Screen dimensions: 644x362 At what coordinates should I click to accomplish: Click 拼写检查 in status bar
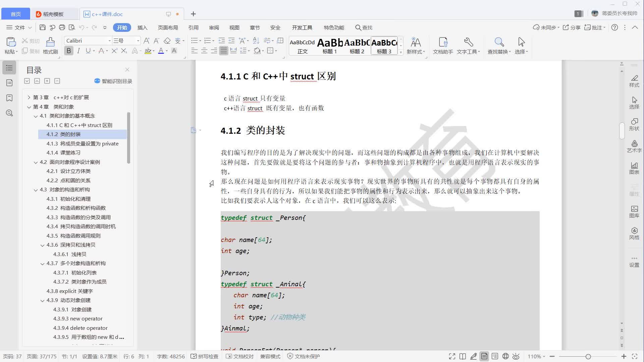click(205, 356)
